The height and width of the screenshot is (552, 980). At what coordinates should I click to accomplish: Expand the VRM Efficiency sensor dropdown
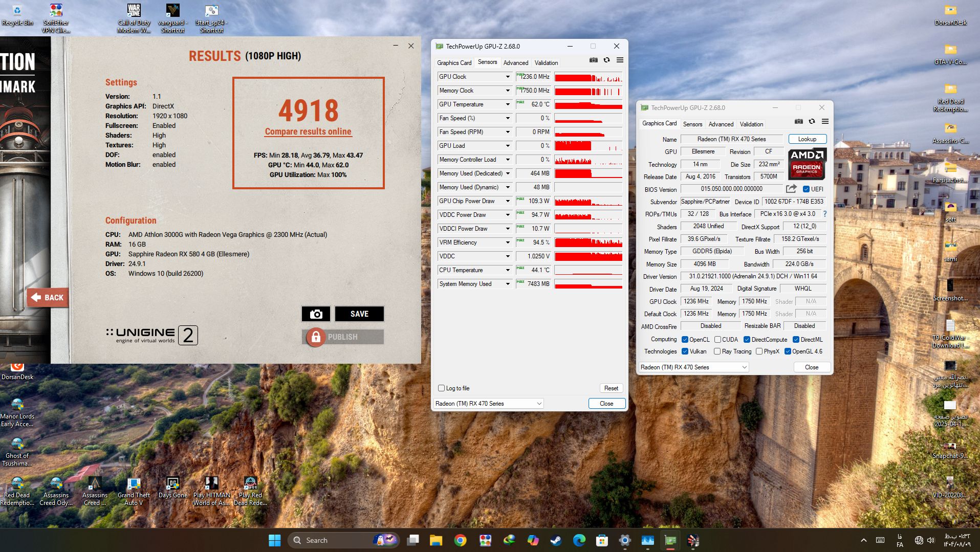(x=508, y=242)
